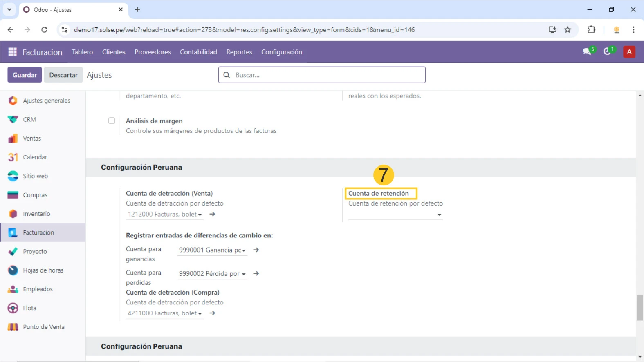Enable the Análisis de margen checkbox
The height and width of the screenshot is (362, 644).
[x=112, y=121]
